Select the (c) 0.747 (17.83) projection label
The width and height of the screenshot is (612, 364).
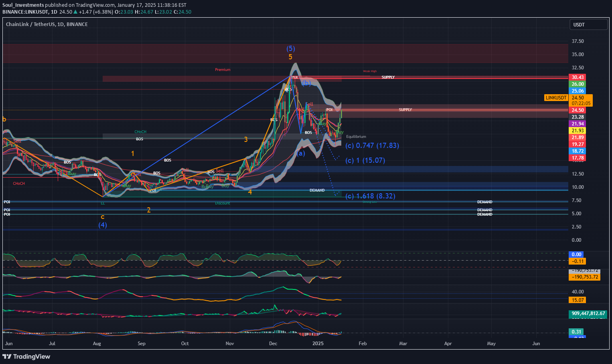click(x=372, y=146)
